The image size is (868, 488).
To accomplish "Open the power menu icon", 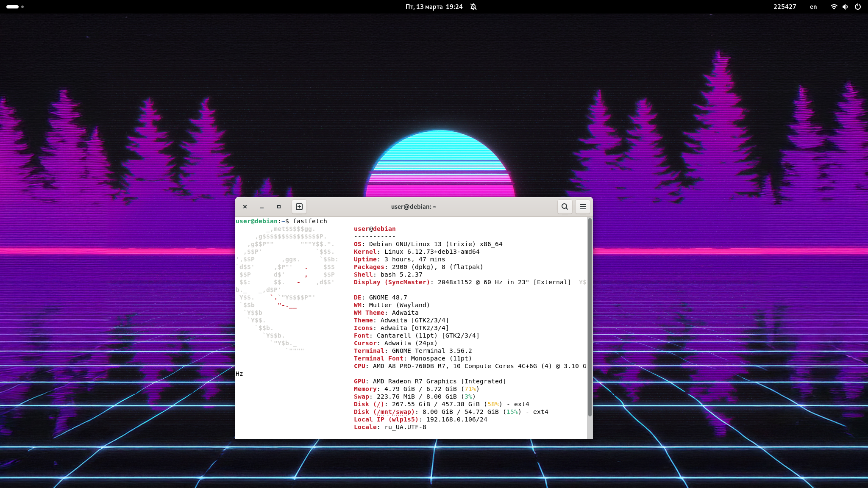I will 858,7.
